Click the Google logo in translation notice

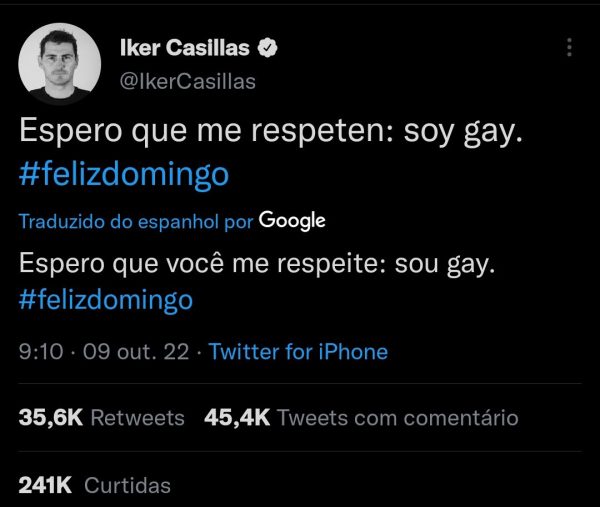pos(292,221)
